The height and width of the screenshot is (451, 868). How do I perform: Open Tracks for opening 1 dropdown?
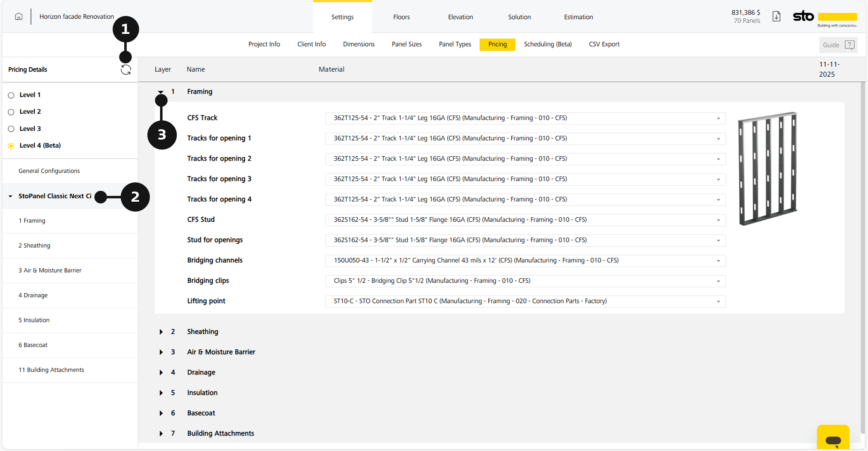click(x=525, y=139)
